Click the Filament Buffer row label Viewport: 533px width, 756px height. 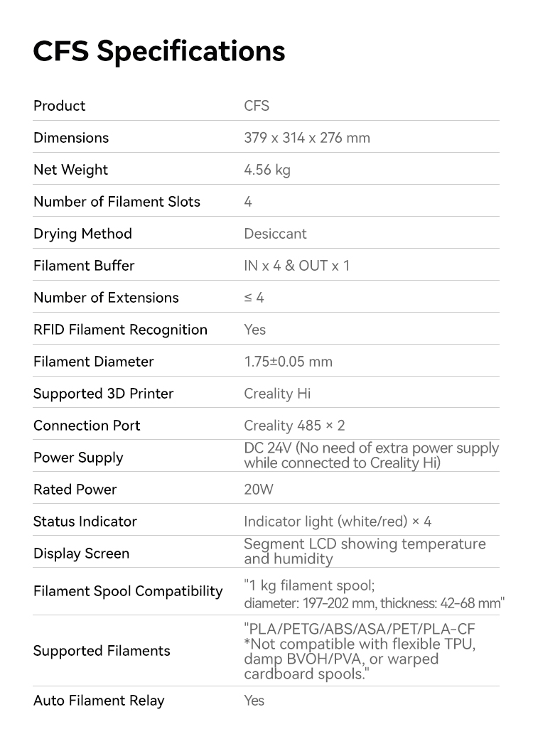click(x=84, y=266)
